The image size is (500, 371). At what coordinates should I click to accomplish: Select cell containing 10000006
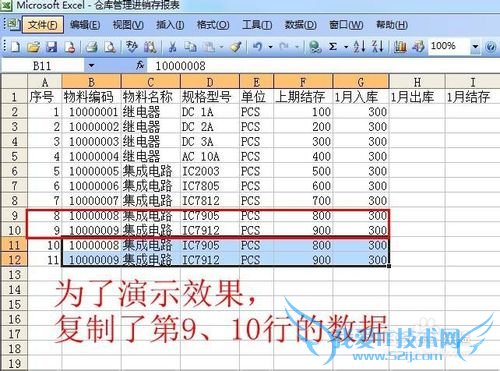[x=91, y=186]
